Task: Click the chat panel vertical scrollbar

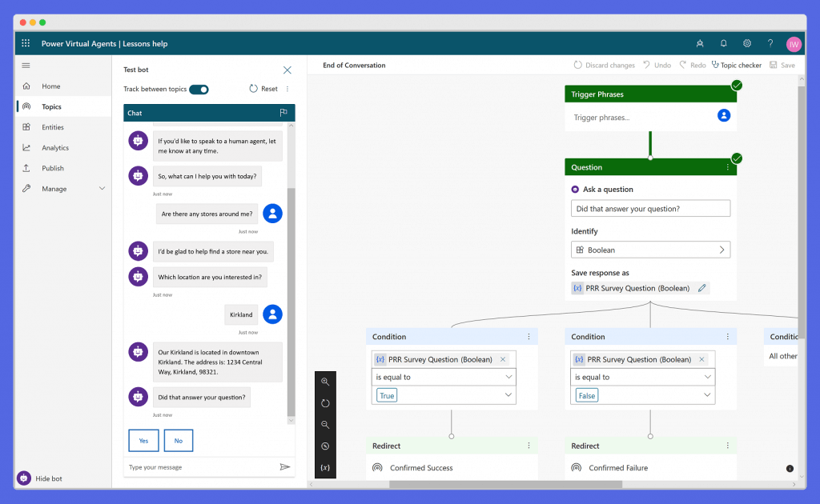Action: 291,302
